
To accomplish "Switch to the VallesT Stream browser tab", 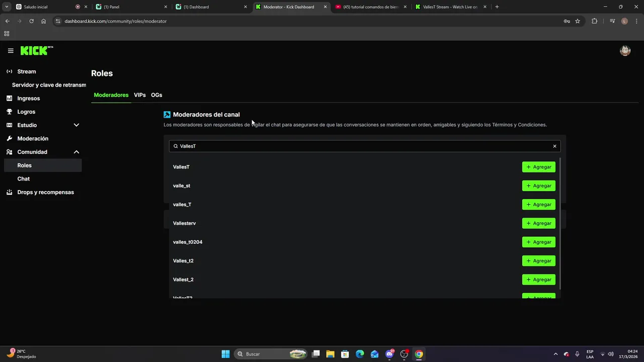I will pyautogui.click(x=451, y=7).
